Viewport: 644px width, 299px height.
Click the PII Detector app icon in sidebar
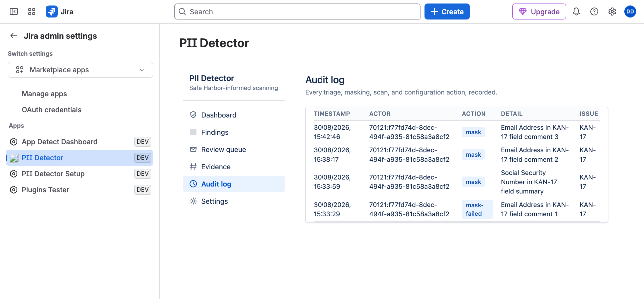(x=14, y=158)
